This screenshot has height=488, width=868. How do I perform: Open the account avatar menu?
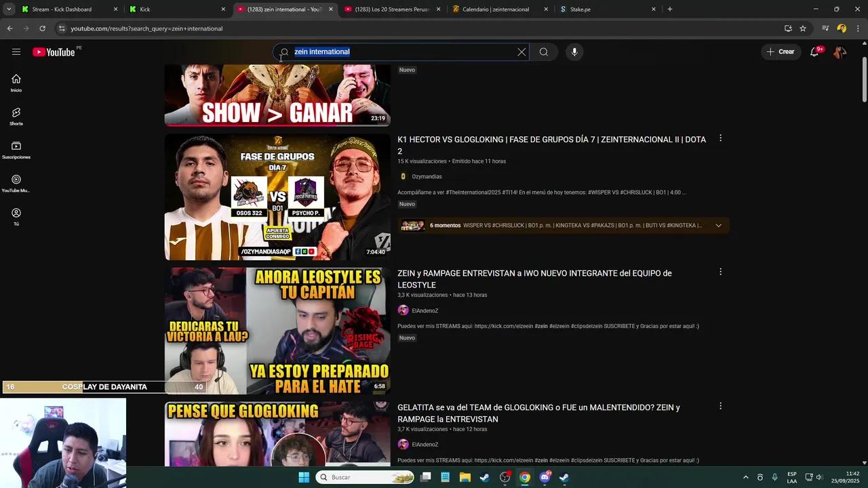[840, 52]
